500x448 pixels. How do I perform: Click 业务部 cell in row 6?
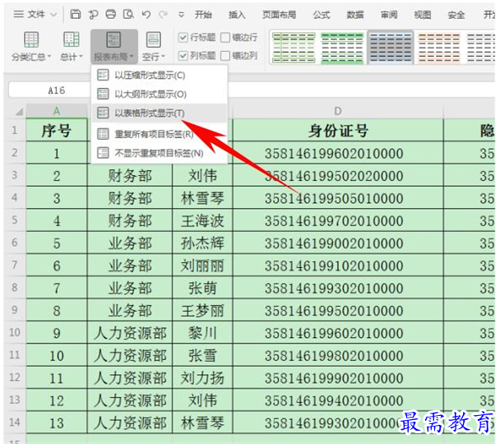click(x=130, y=242)
